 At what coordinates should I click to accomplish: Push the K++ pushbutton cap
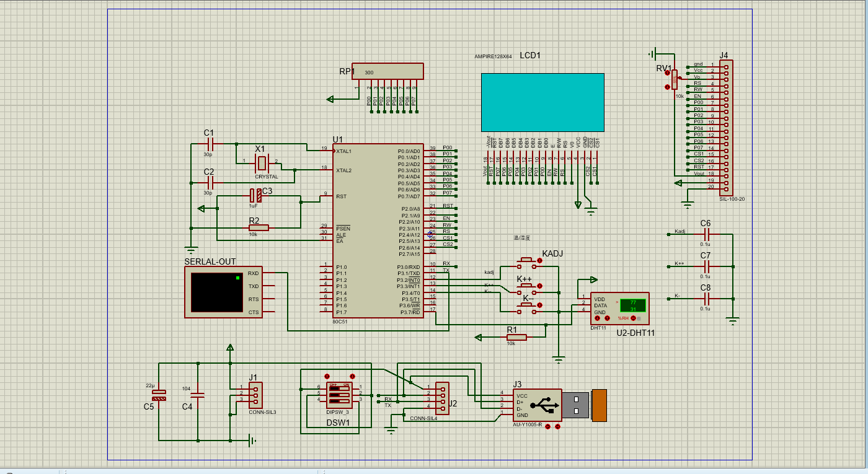click(x=526, y=285)
